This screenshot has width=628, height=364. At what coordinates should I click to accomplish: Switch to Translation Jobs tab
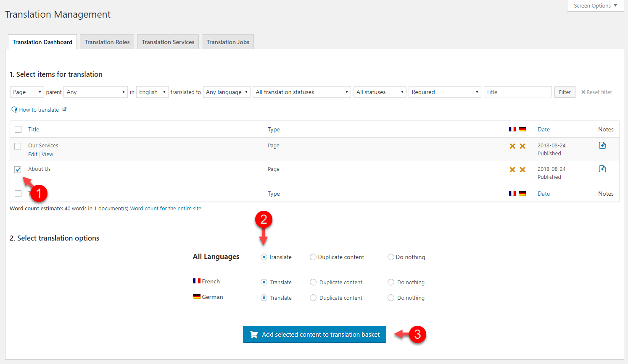(228, 42)
